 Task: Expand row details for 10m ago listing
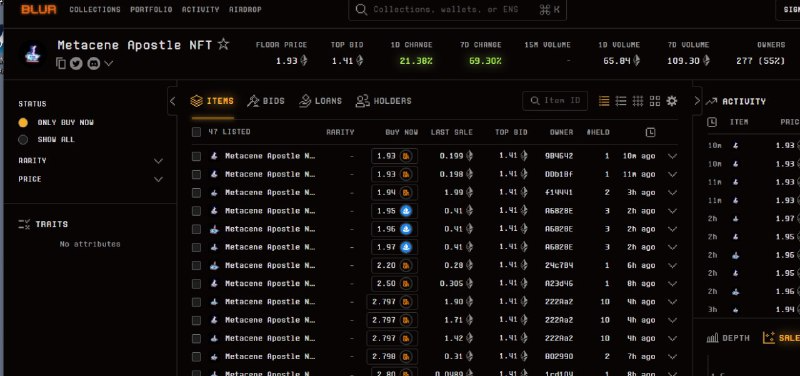(x=672, y=156)
